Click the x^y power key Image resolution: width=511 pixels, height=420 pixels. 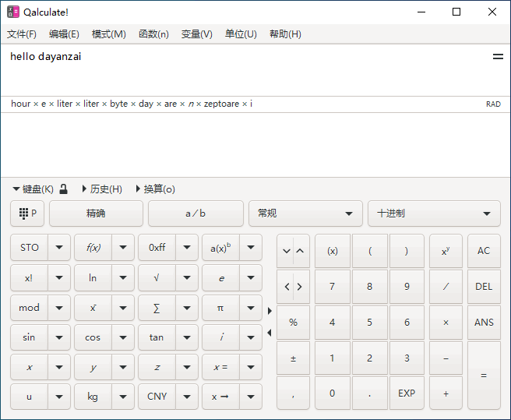(x=446, y=251)
